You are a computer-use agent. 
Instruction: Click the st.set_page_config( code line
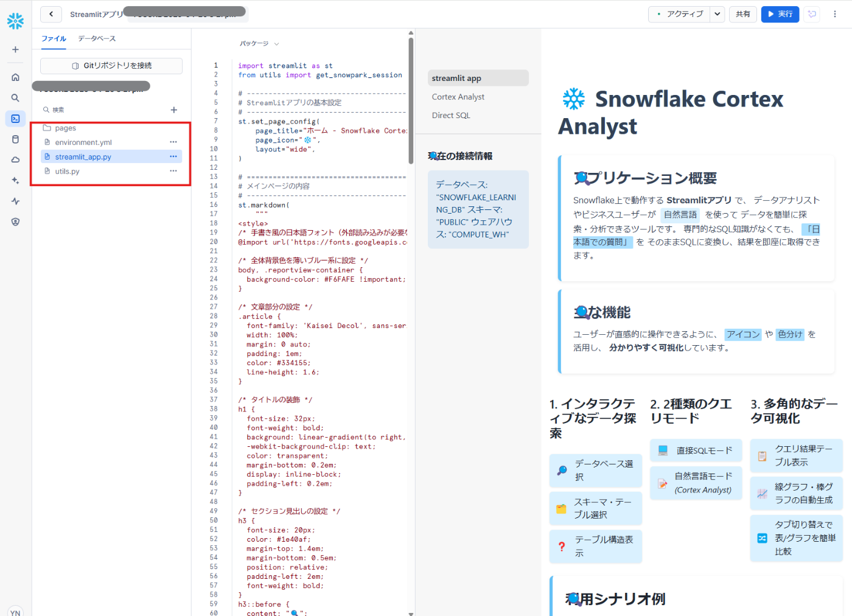(x=279, y=122)
